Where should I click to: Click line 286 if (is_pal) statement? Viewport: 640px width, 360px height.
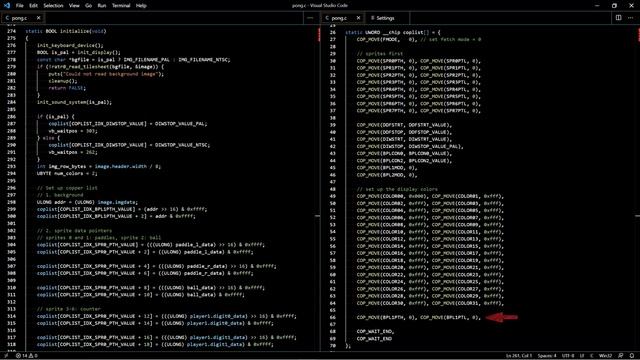[x=56, y=116]
